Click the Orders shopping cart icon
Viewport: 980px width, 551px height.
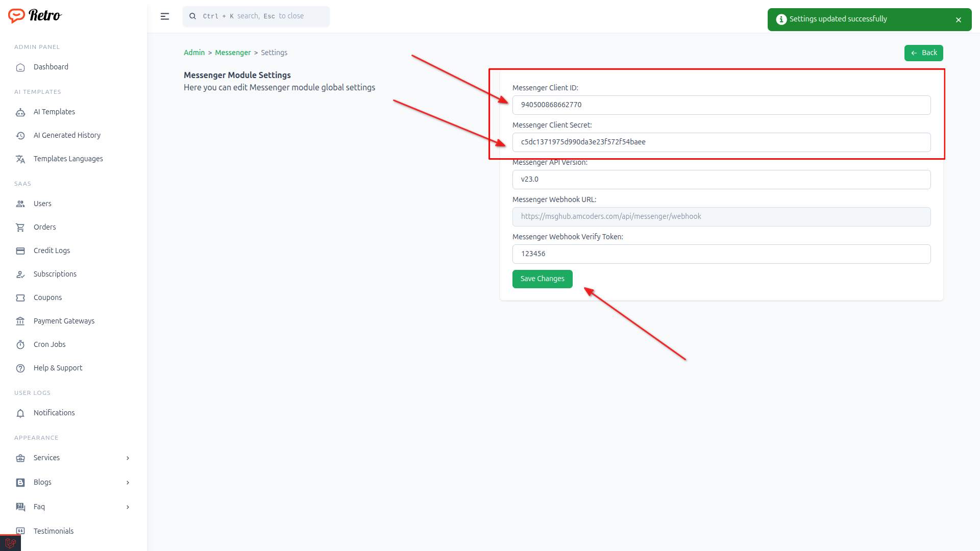[20, 228]
